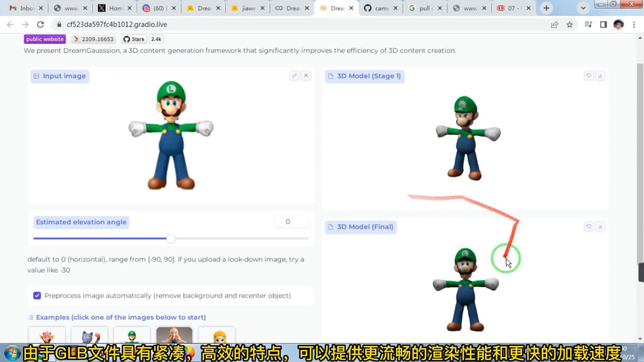
Task: Select the yellow-haired figure example thumbnail
Action: pos(217,335)
